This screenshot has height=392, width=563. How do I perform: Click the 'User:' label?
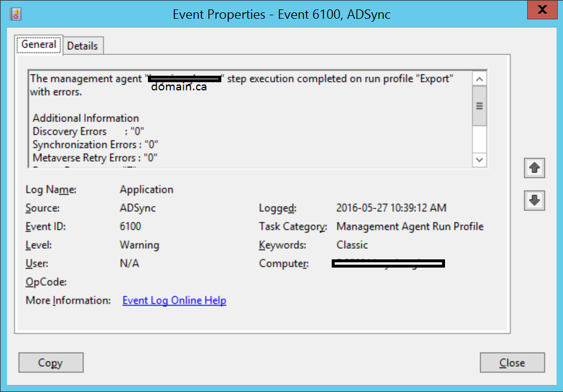click(x=36, y=263)
